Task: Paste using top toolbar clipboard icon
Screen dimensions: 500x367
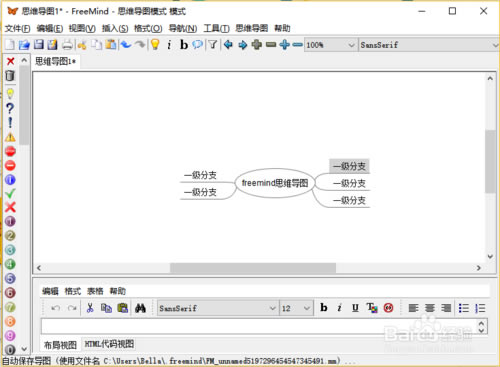Action: coord(111,45)
